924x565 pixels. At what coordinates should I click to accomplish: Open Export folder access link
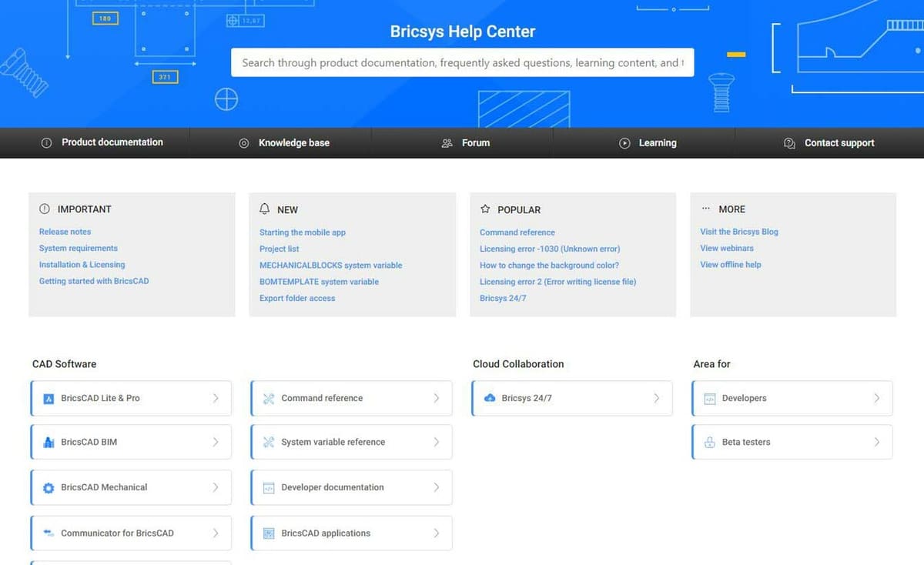click(x=297, y=299)
